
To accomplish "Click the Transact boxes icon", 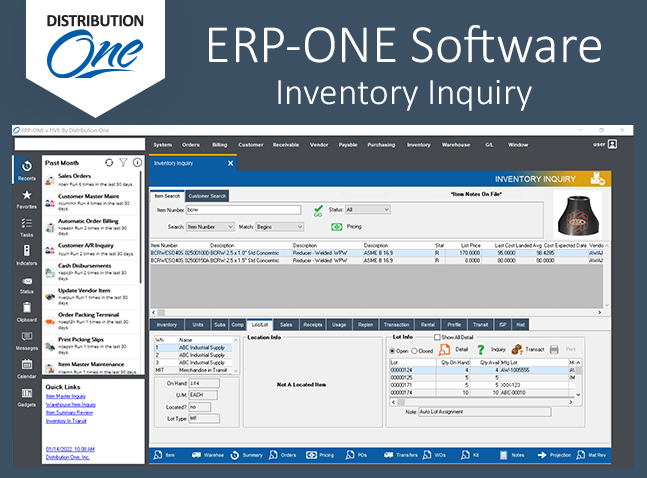I will coord(517,350).
